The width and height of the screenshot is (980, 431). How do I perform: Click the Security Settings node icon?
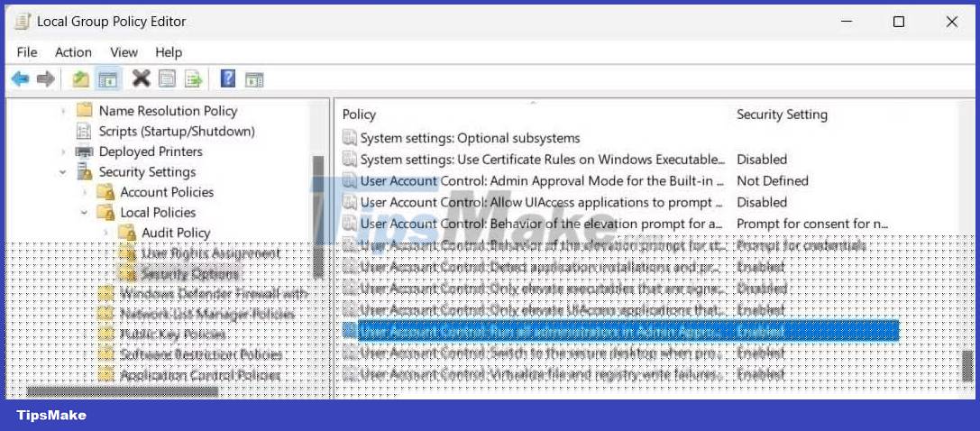tap(85, 172)
